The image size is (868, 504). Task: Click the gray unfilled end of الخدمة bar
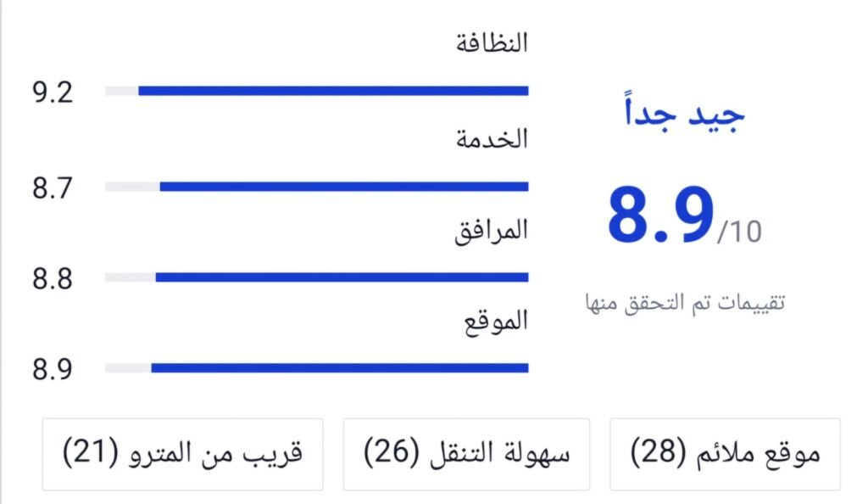point(132,187)
